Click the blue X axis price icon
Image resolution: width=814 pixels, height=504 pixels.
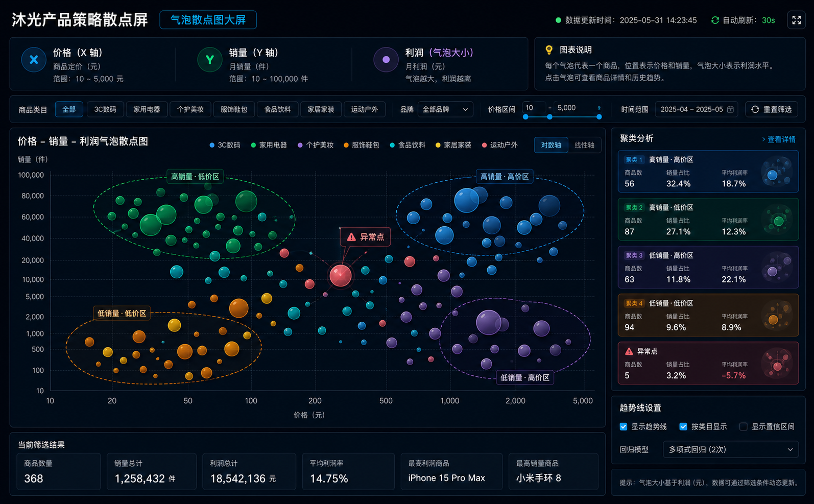coord(34,60)
